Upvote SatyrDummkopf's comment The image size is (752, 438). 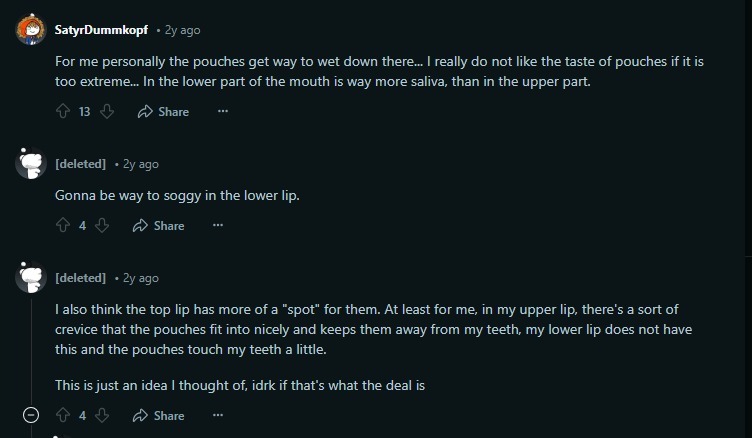[63, 112]
